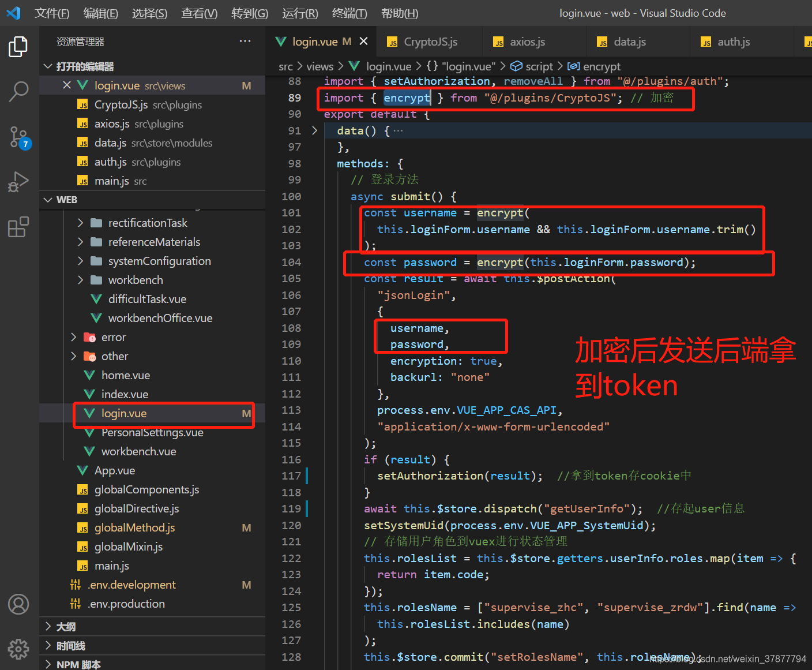Open the Run and Debug view
The image size is (812, 670).
pos(18,182)
